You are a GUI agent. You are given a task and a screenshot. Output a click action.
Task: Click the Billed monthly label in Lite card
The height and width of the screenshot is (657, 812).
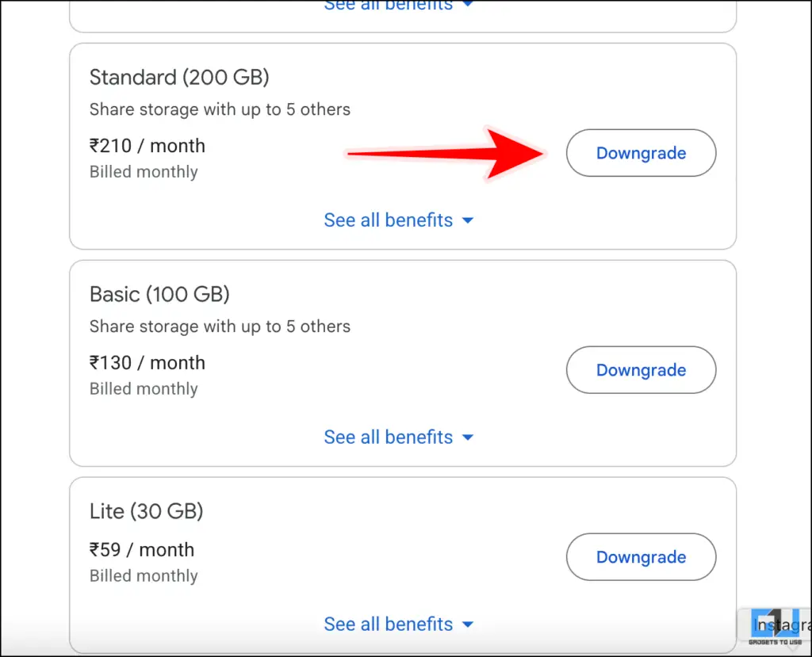144,576
